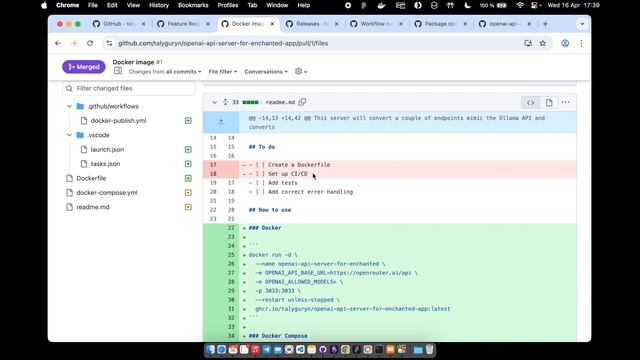Screen dimensions: 640x360
Task: Go forward in browser history
Action: [73, 43]
